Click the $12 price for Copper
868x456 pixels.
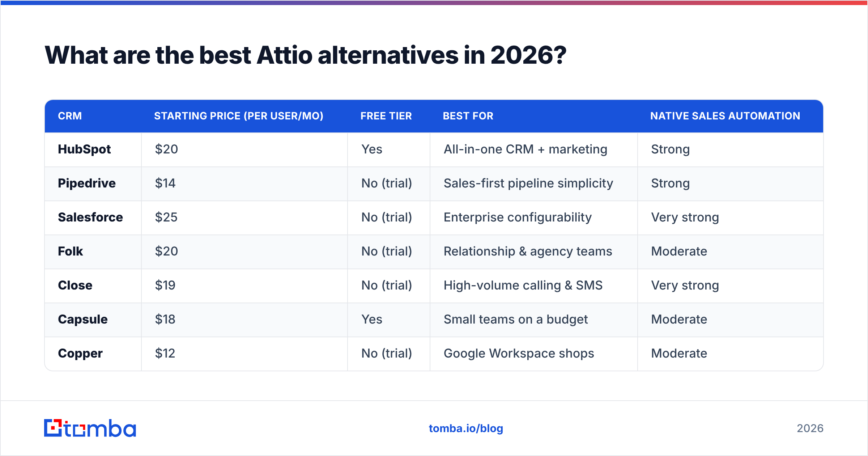click(165, 353)
